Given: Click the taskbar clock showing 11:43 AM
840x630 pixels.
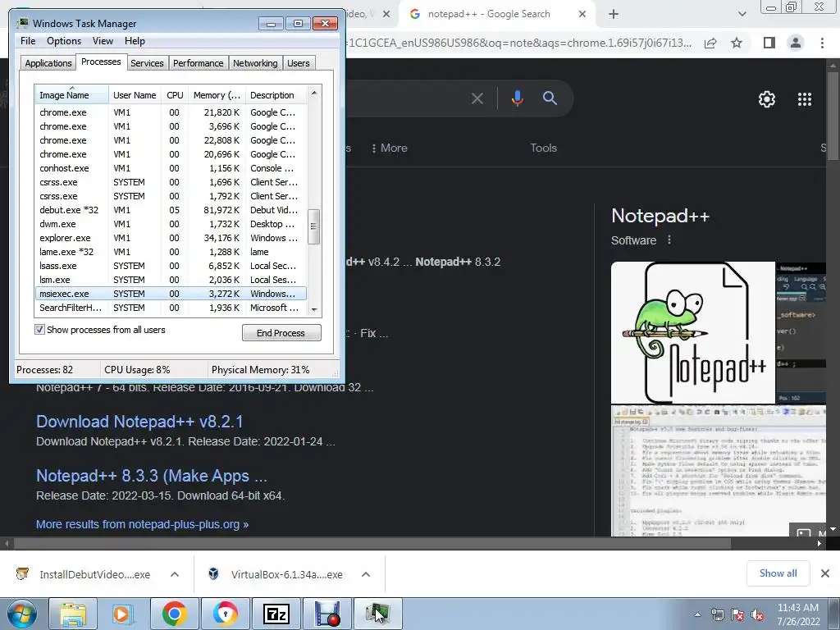Looking at the screenshot, I should (x=798, y=614).
